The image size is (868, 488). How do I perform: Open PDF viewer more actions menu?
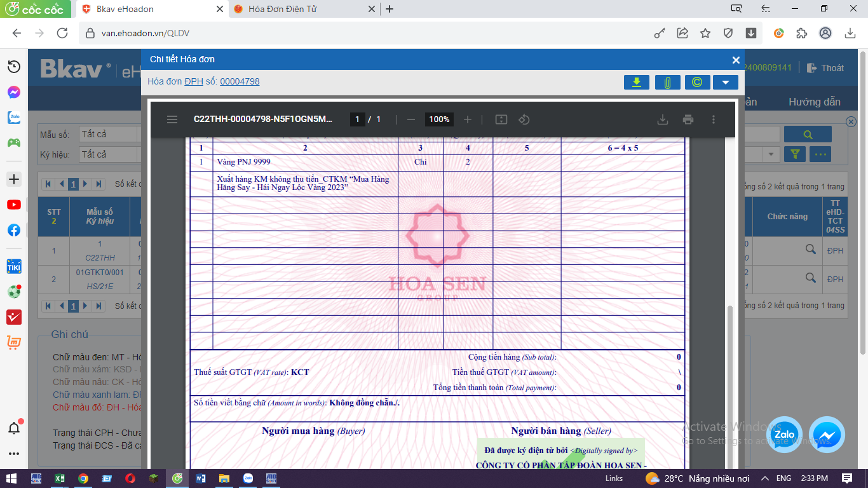point(714,119)
